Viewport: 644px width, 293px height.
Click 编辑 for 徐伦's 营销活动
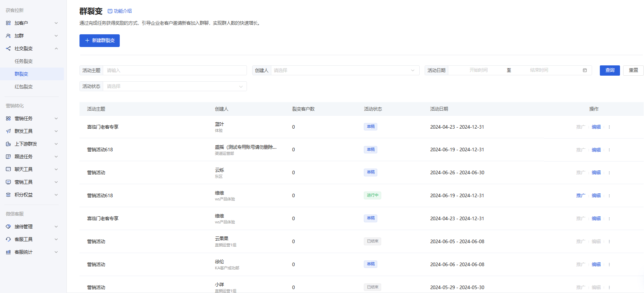click(596, 264)
